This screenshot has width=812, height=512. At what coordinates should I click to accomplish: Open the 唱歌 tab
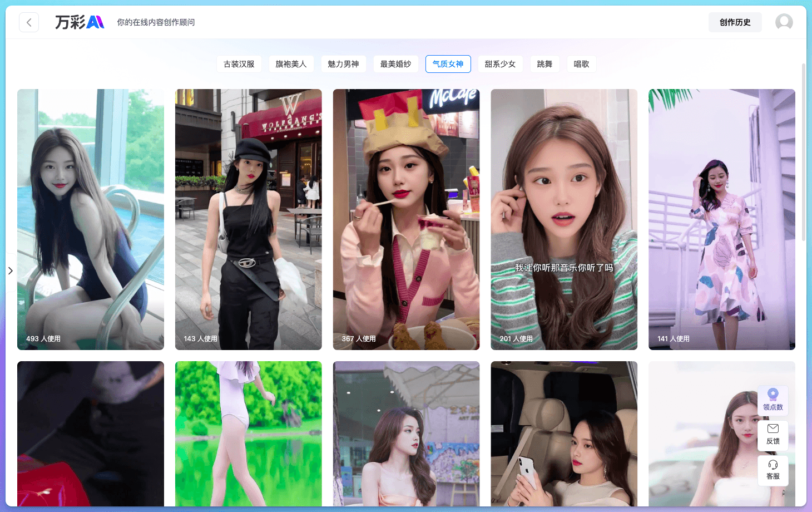point(582,64)
